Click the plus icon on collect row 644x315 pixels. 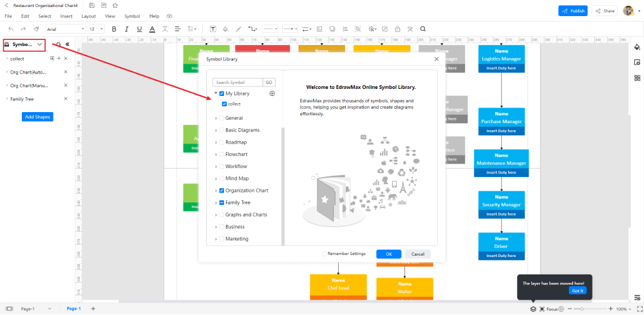click(x=59, y=59)
